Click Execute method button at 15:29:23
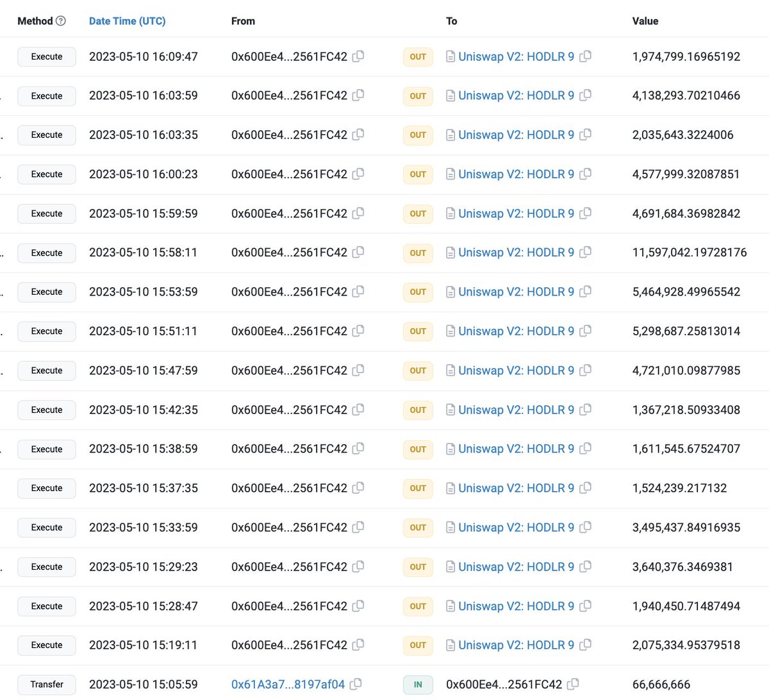 point(47,567)
